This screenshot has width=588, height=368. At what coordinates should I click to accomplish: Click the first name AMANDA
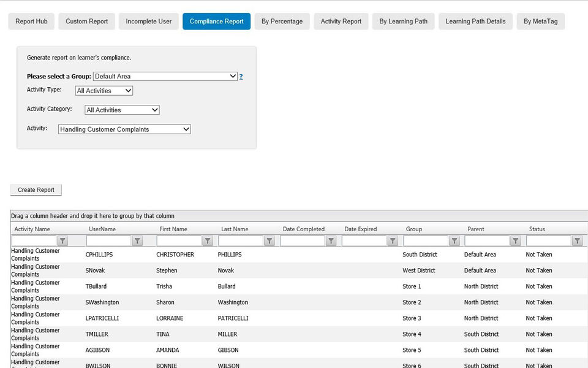(x=168, y=350)
